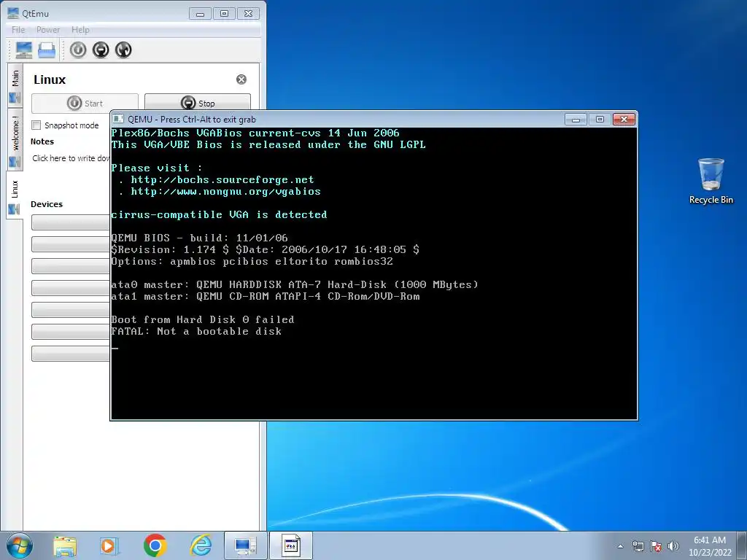Image resolution: width=747 pixels, height=560 pixels.
Task: Launch Internet Explorer from taskbar
Action: click(x=201, y=545)
